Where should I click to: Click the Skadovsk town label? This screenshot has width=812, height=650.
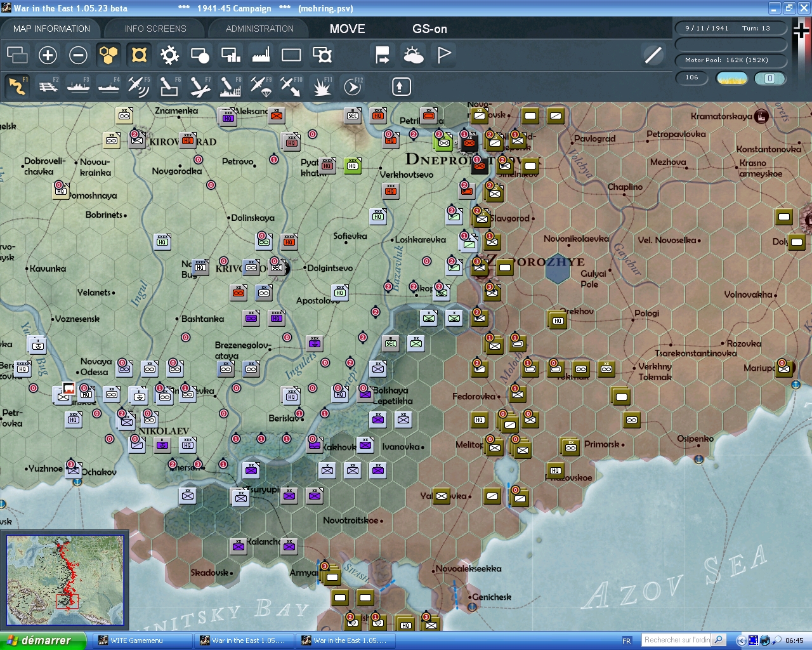(209, 573)
